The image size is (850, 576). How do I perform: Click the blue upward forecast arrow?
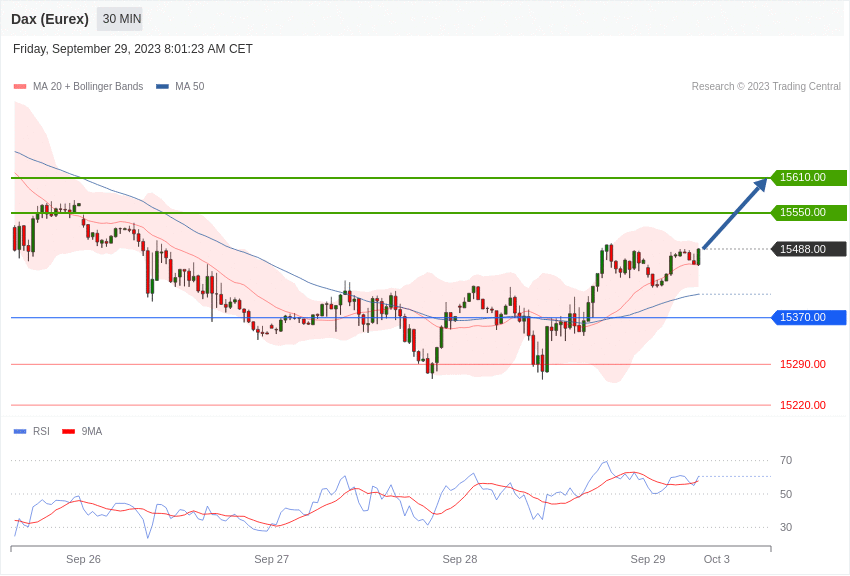point(735,213)
